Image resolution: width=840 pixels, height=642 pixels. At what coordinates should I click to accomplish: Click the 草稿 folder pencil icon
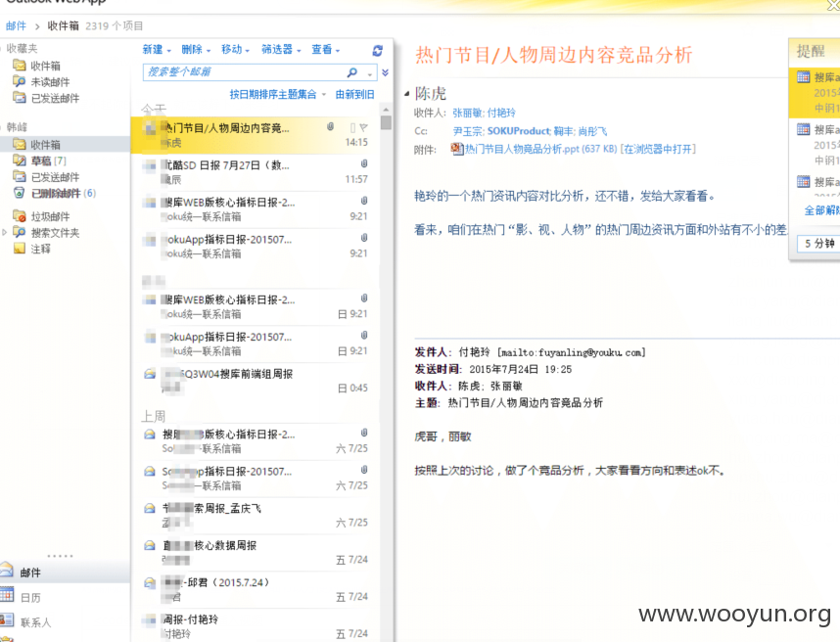coord(20,160)
